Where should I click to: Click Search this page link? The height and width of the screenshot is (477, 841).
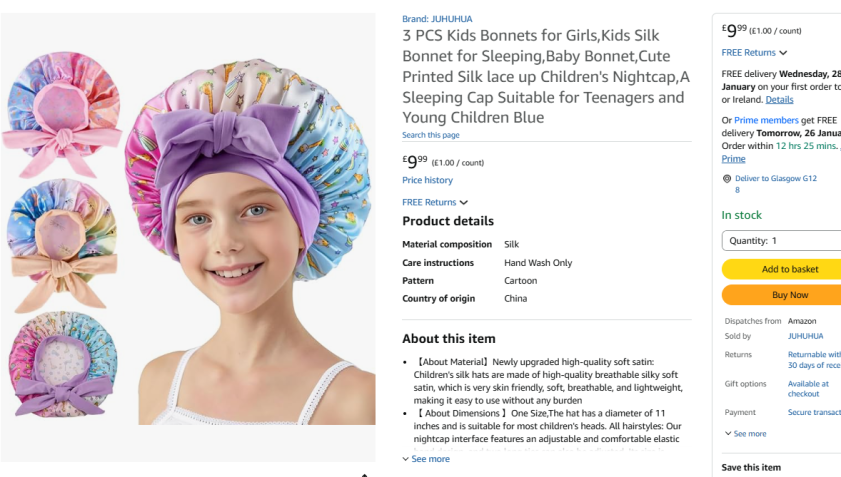431,135
